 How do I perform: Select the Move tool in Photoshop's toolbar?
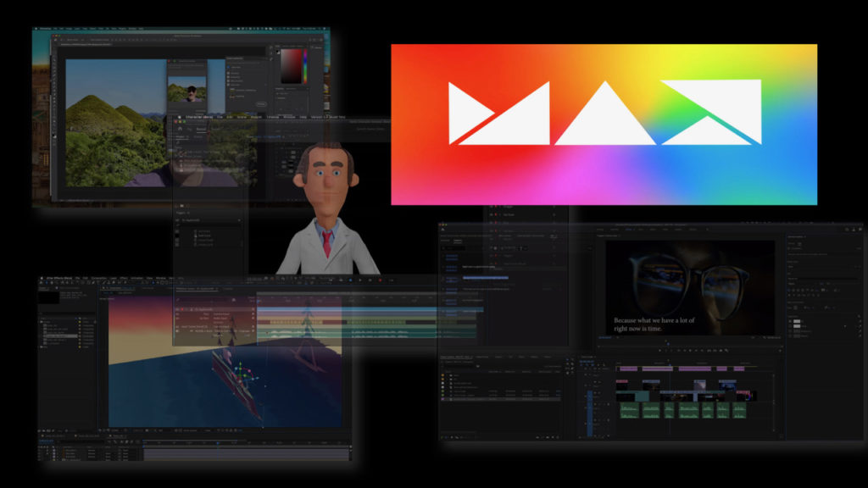coord(54,58)
